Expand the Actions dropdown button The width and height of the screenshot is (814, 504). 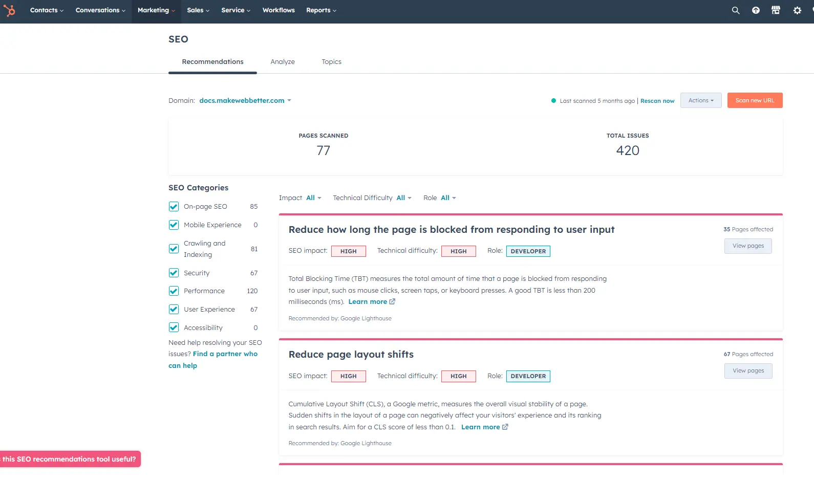(x=700, y=101)
